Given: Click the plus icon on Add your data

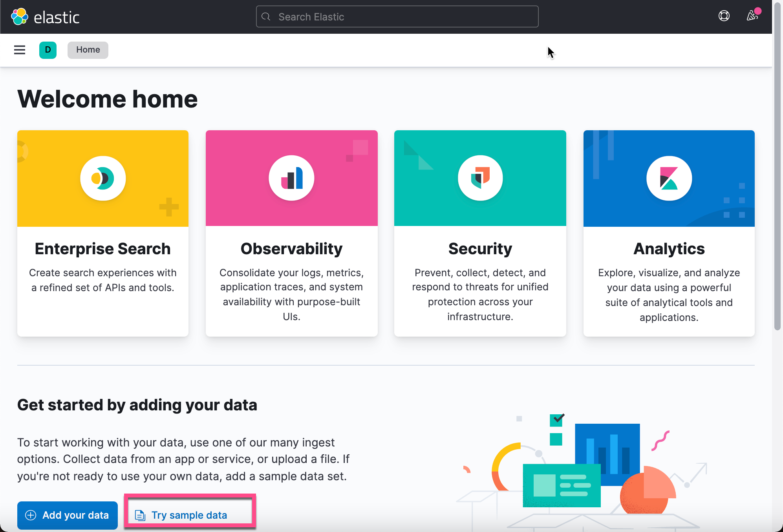Looking at the screenshot, I should pyautogui.click(x=31, y=515).
